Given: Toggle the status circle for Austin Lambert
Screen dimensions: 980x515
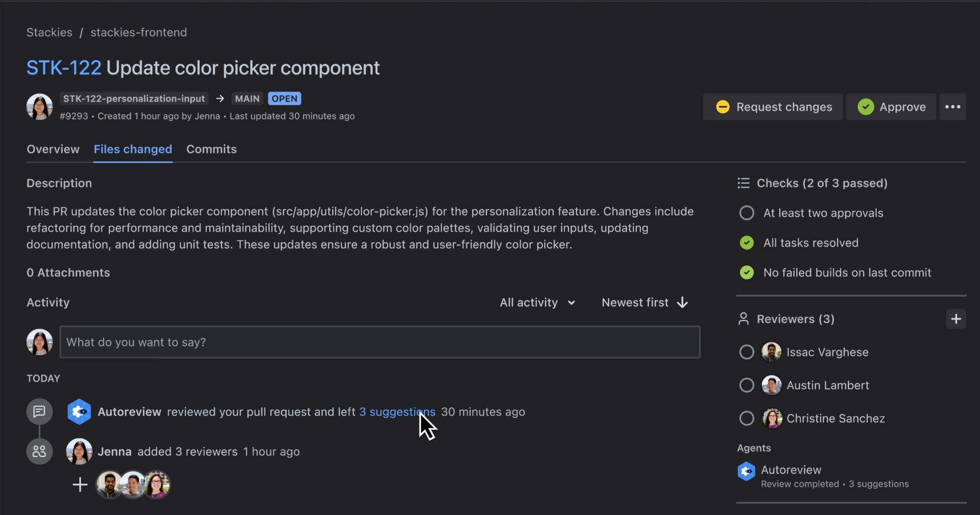Looking at the screenshot, I should [747, 385].
